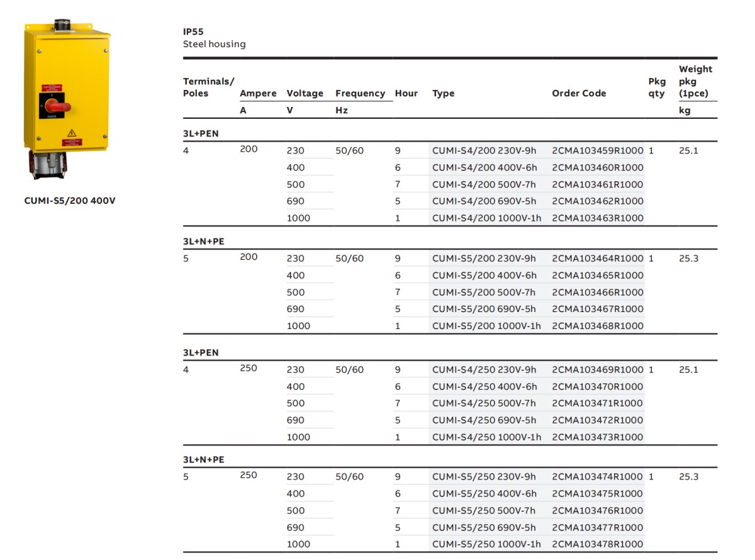Select type CUMI-S5/200 1000V-1h
This screenshot has height=560, width=755.
point(487,326)
